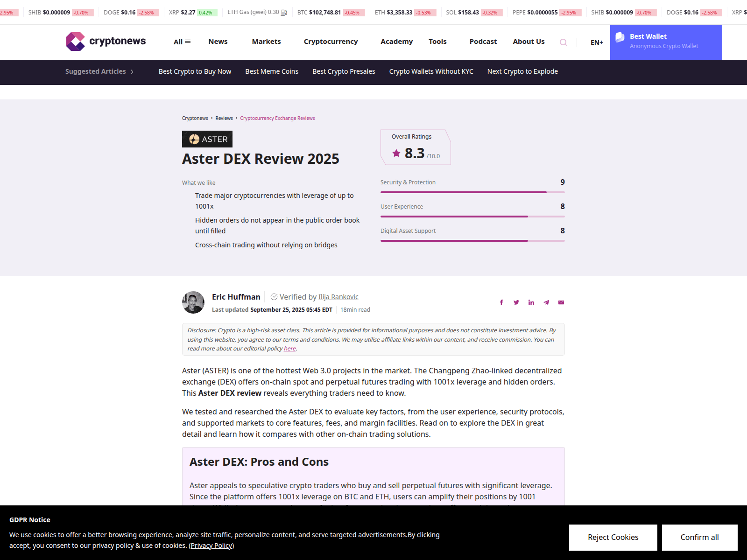The image size is (747, 560).
Task: Click the Best Wallet logo icon
Action: tap(620, 37)
